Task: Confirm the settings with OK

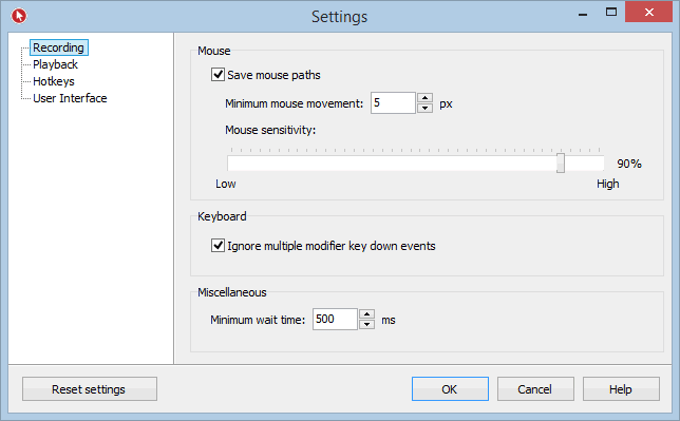Action: click(450, 389)
